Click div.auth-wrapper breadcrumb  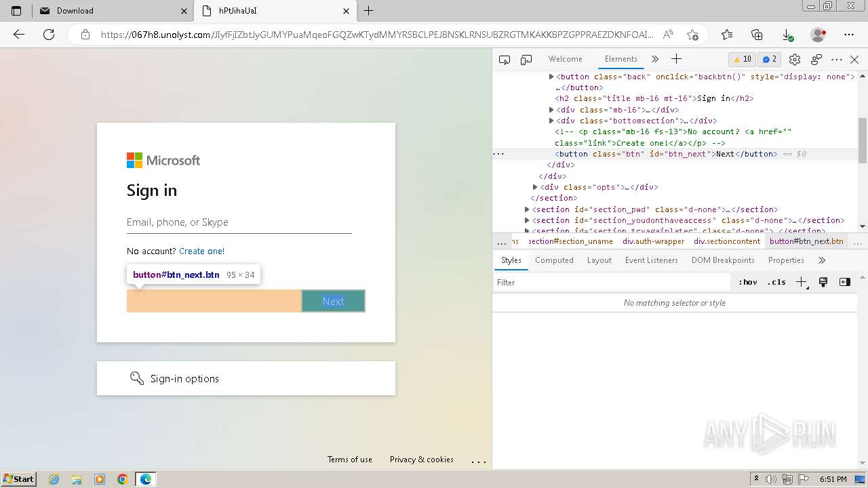pyautogui.click(x=653, y=241)
